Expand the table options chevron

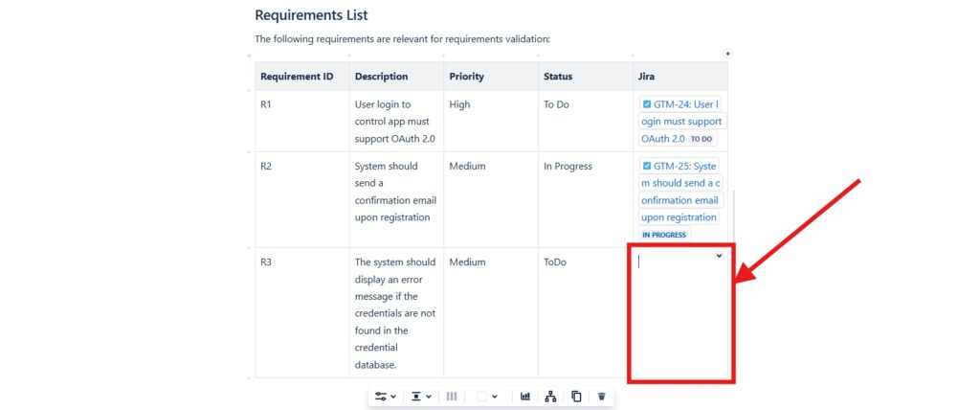coord(393,396)
